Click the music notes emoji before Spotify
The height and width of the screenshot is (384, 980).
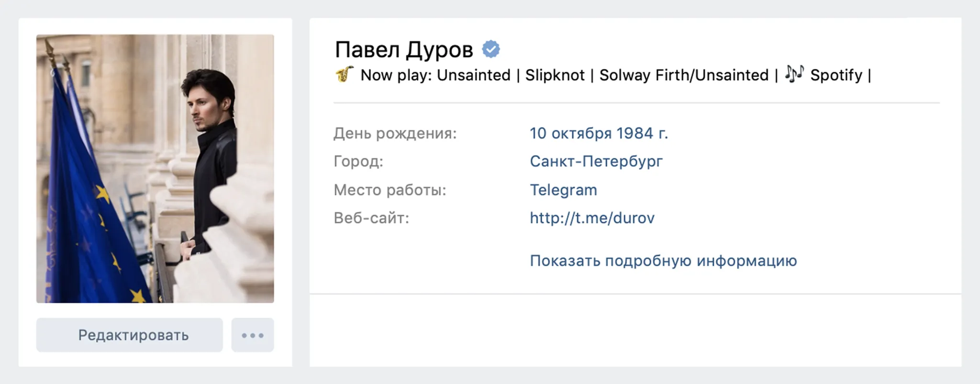794,74
